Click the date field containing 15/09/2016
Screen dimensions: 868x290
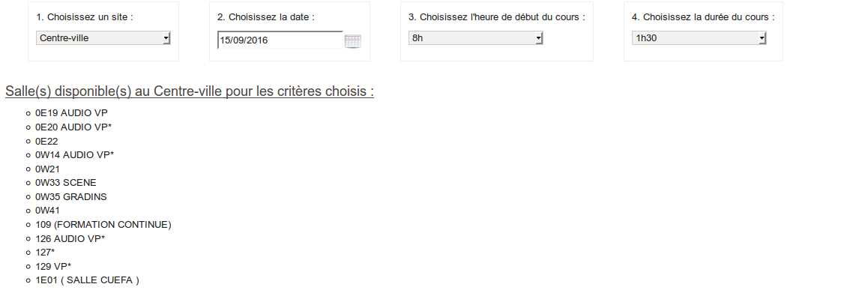point(280,40)
